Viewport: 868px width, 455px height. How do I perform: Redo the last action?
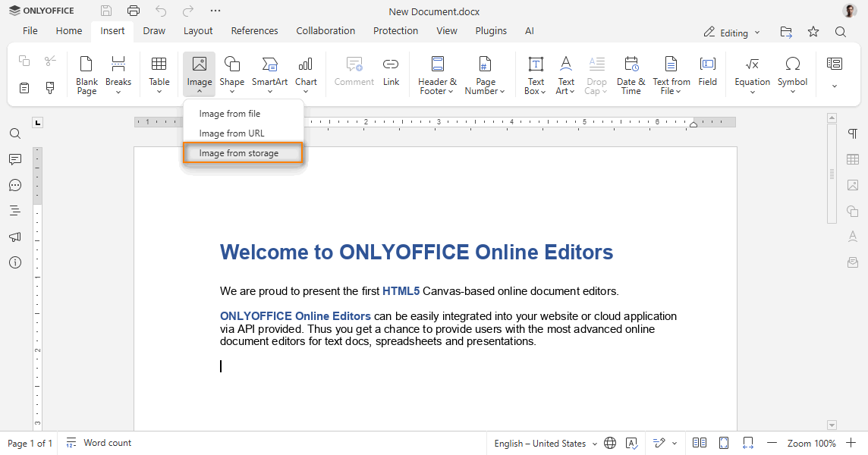pos(188,11)
